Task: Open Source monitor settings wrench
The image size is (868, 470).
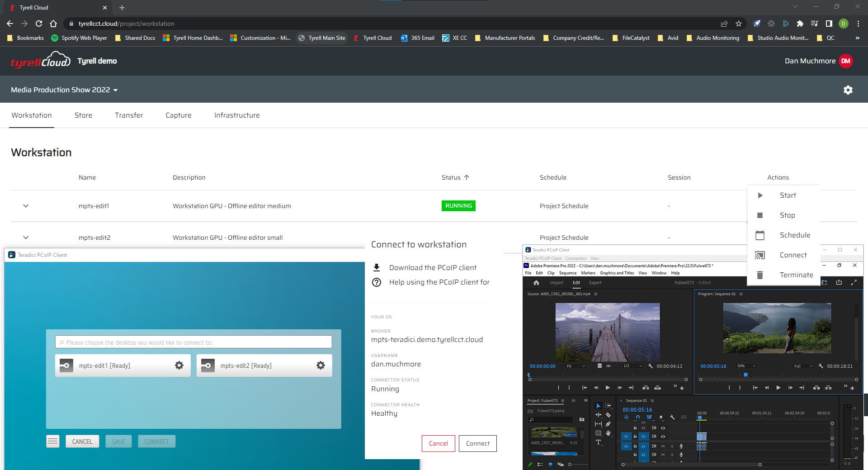Action: pos(650,366)
